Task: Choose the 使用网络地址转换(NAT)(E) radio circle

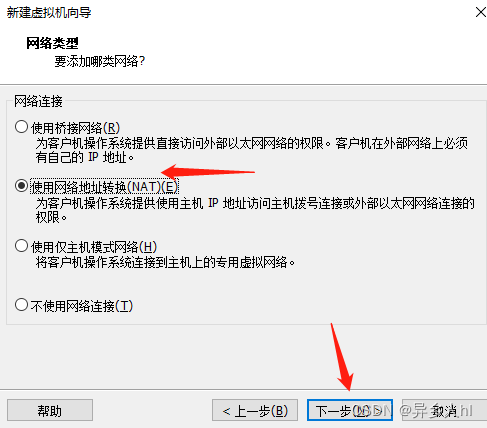Action: pos(21,186)
